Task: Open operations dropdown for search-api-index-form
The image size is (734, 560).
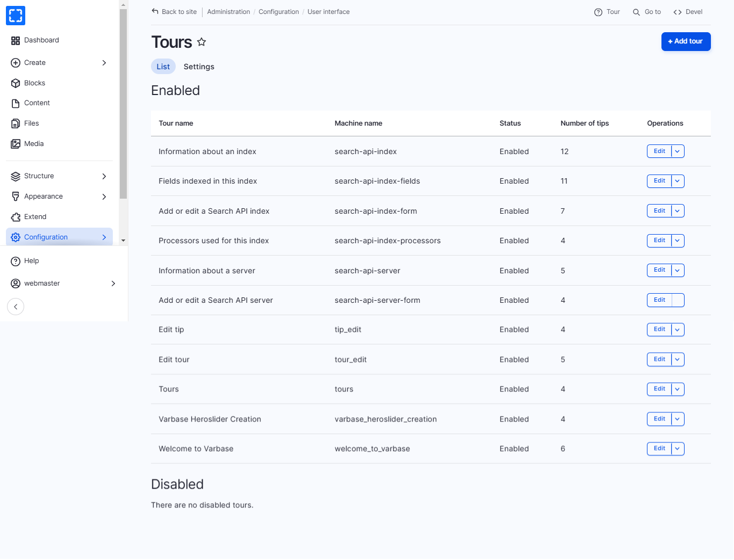Action: click(678, 211)
